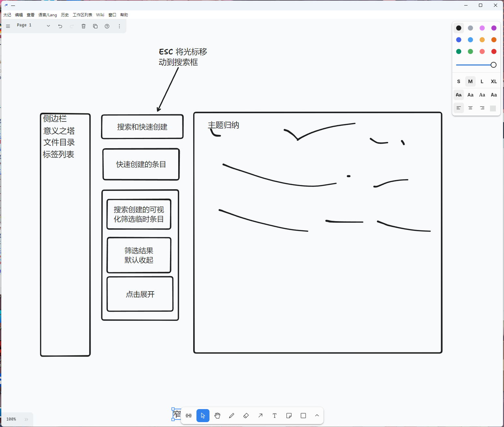Open the 历史 menu
The height and width of the screenshot is (427, 504).
[x=65, y=15]
